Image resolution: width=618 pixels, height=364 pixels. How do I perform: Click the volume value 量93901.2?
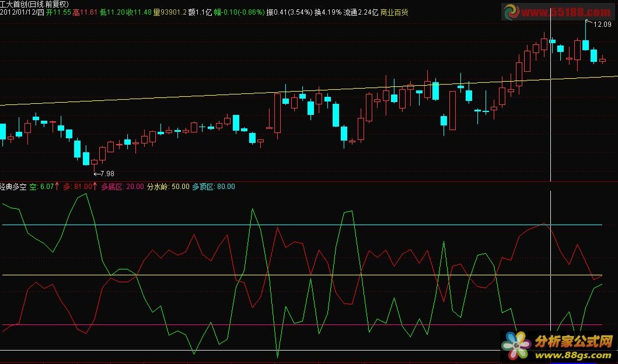click(x=169, y=12)
